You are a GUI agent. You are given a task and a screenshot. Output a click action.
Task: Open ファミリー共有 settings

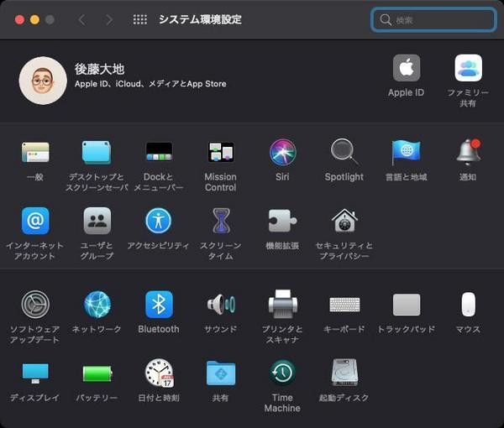point(469,68)
